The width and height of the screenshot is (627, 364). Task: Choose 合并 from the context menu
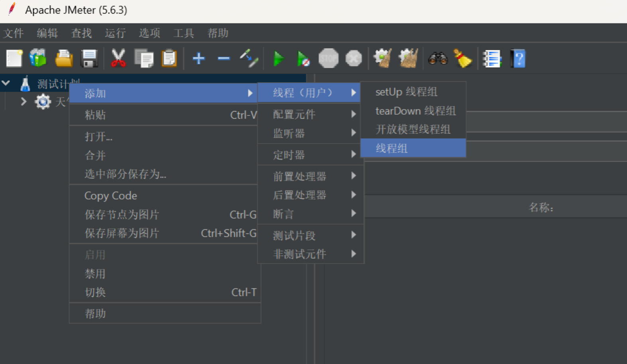tap(163, 155)
